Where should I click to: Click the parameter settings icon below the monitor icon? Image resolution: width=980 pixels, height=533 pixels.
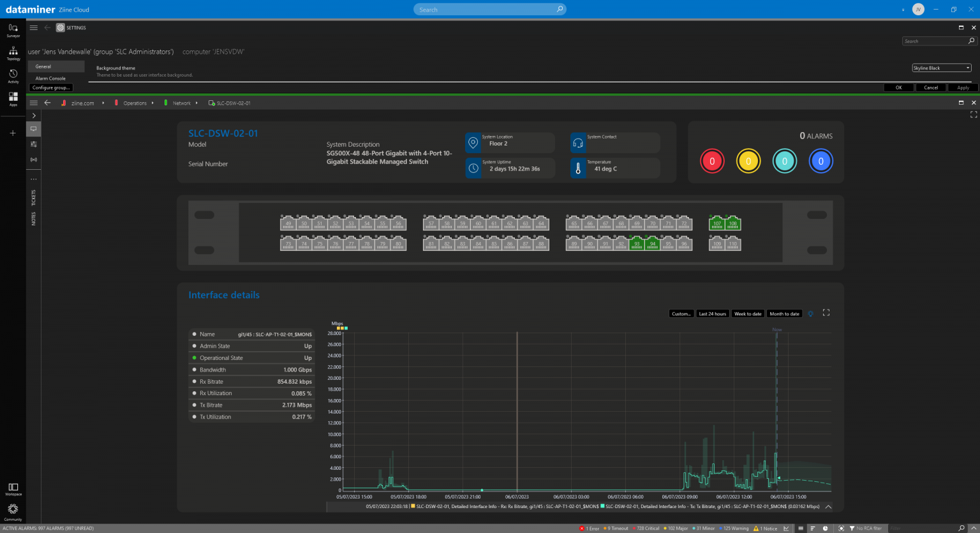coord(33,144)
